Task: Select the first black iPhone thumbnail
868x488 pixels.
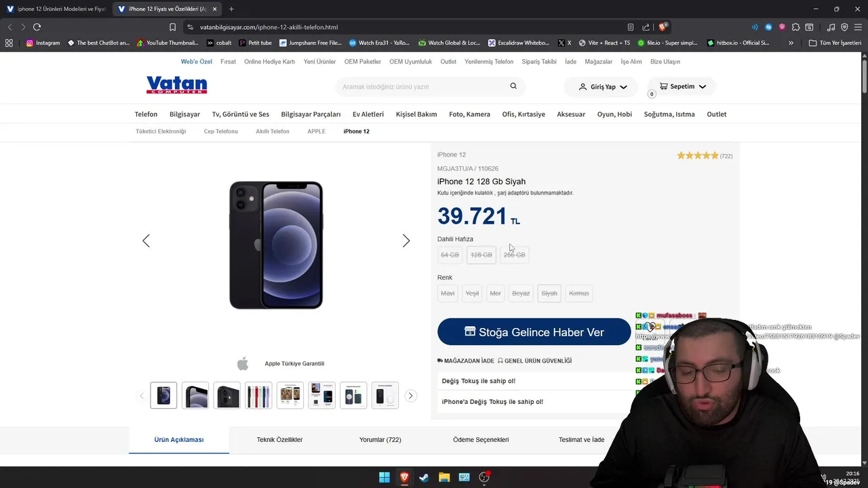Action: pos(163,396)
